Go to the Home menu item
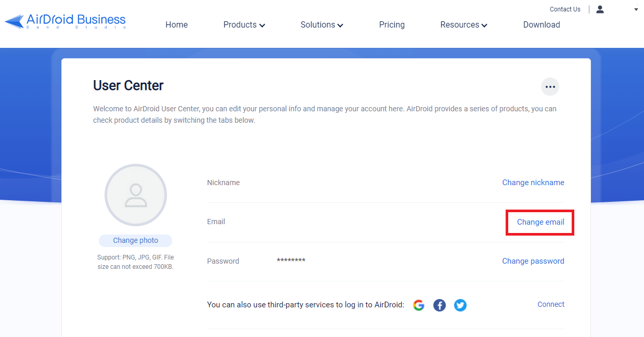The height and width of the screenshot is (337, 644). pyautogui.click(x=176, y=24)
